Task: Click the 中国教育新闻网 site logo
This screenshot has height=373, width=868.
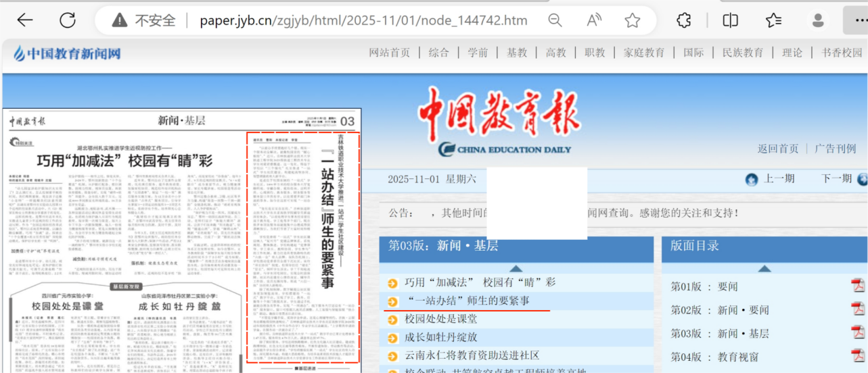Action: coord(66,53)
